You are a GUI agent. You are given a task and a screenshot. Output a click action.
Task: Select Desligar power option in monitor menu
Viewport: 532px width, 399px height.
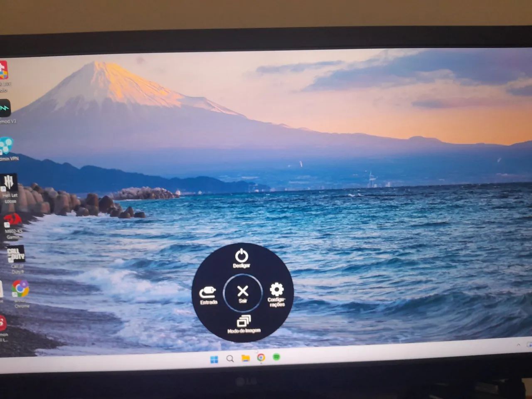pos(241,259)
